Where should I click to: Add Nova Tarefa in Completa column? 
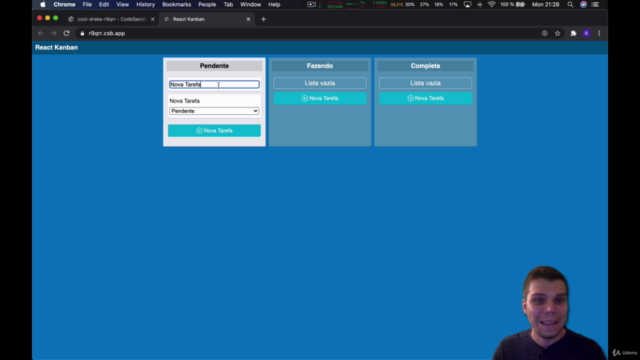pos(425,98)
